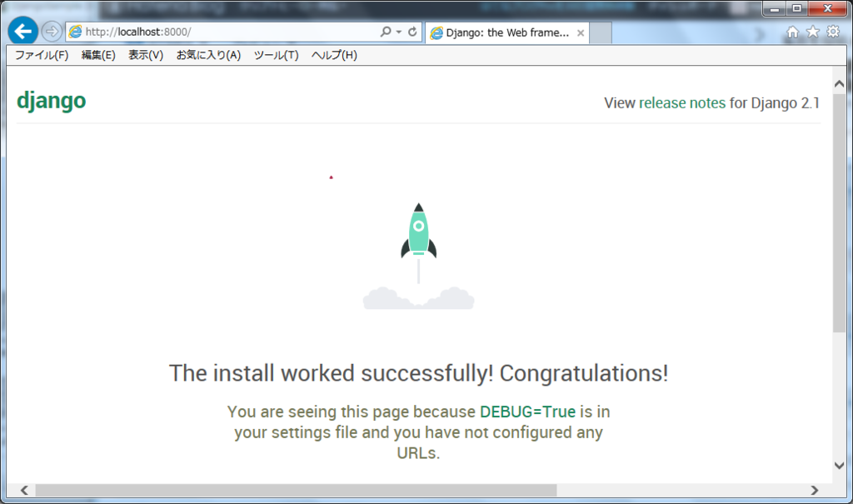
Task: Open the ツール(T) menu
Action: point(277,55)
